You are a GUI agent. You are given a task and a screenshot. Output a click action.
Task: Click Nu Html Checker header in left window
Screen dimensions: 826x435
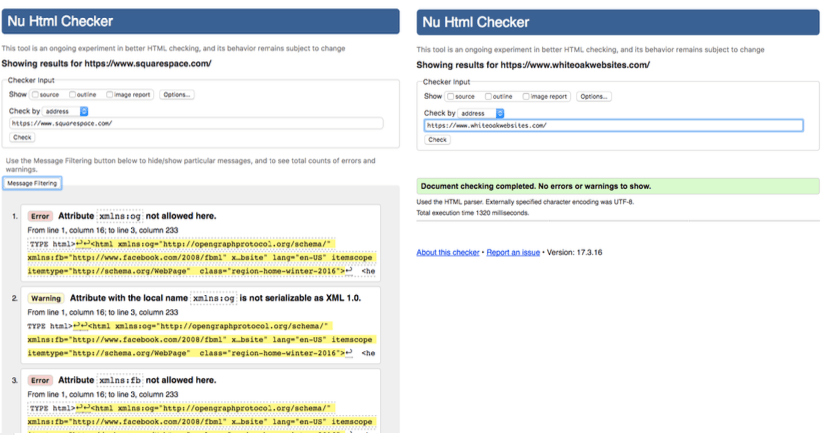[200, 21]
